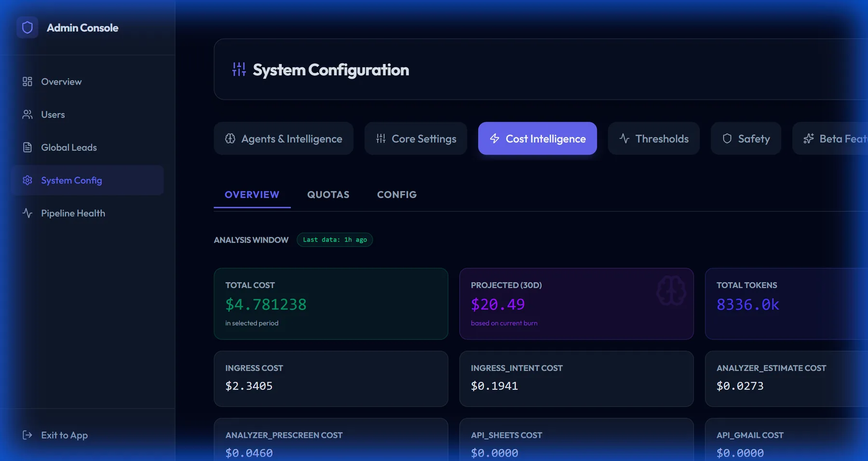Image resolution: width=868 pixels, height=461 pixels.
Task: Click the Ingress Cost value $2.3405
Action: tap(249, 386)
